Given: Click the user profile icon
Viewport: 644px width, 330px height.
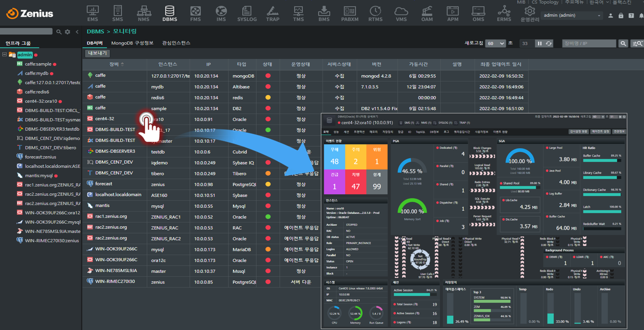Looking at the screenshot, I should 611,16.
